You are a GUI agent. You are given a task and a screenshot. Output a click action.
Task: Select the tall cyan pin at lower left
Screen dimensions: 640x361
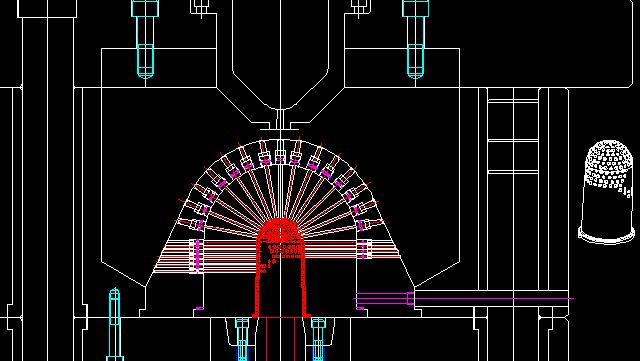coord(115,325)
